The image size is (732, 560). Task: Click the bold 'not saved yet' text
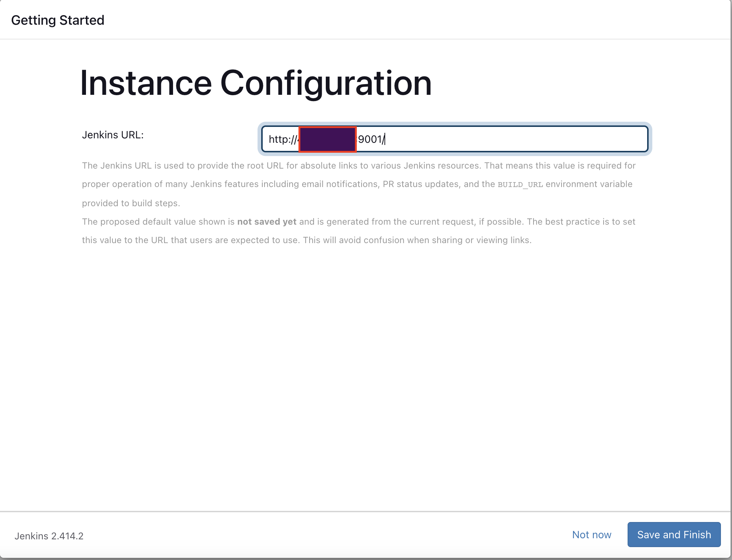266,222
